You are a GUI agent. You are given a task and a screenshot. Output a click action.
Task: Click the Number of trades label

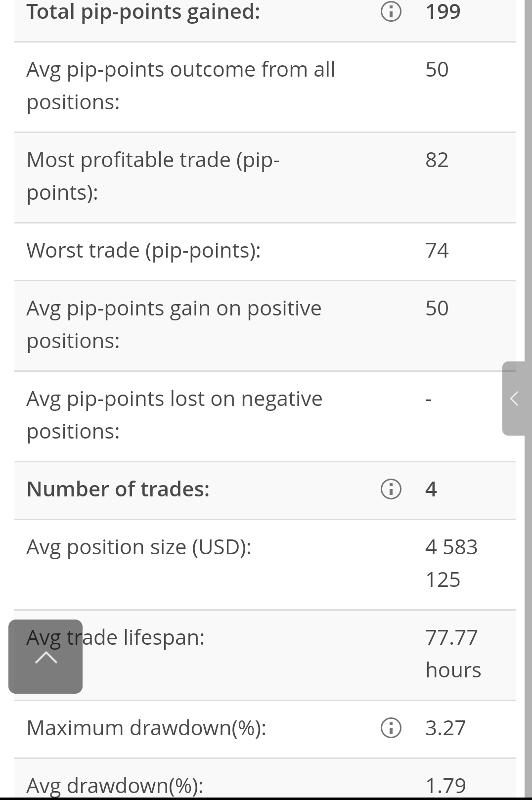[x=118, y=489]
